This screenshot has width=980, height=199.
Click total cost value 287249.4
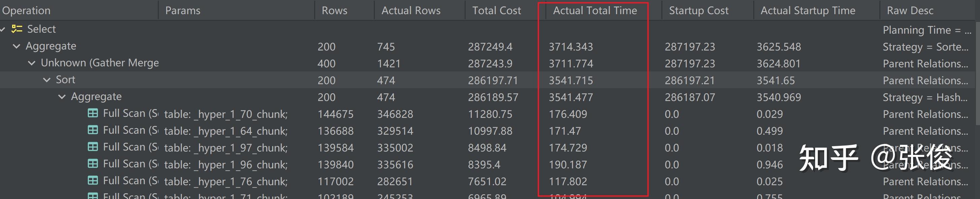click(490, 47)
